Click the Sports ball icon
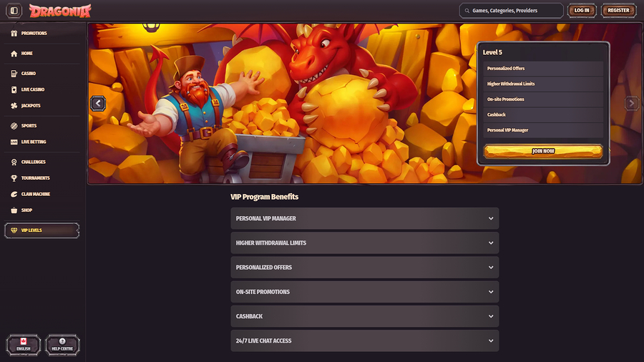This screenshot has height=362, width=644. (x=14, y=126)
